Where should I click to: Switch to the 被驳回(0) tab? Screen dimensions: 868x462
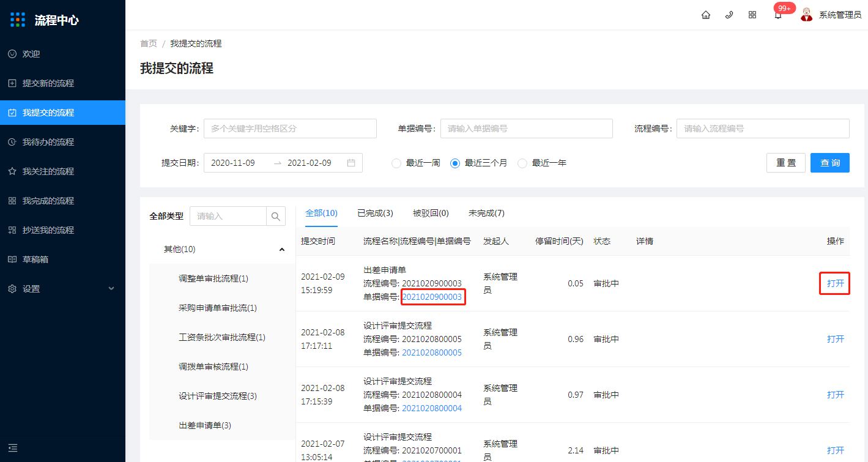pyautogui.click(x=431, y=213)
